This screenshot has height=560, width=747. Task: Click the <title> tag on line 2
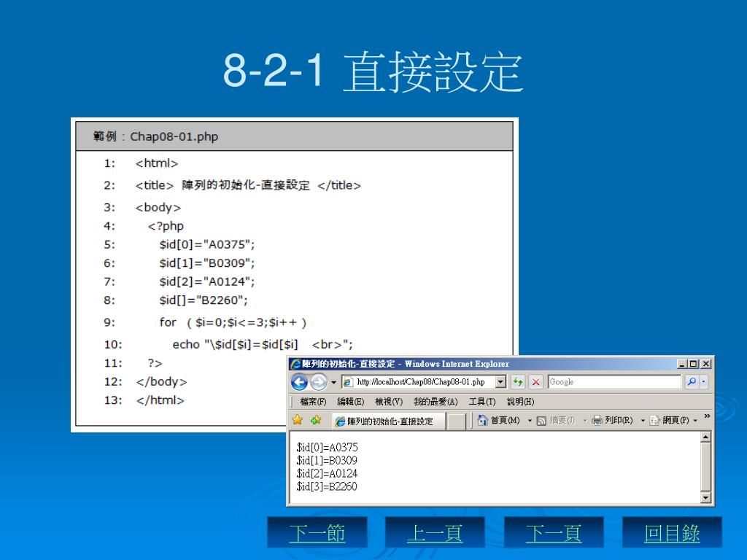(x=155, y=185)
